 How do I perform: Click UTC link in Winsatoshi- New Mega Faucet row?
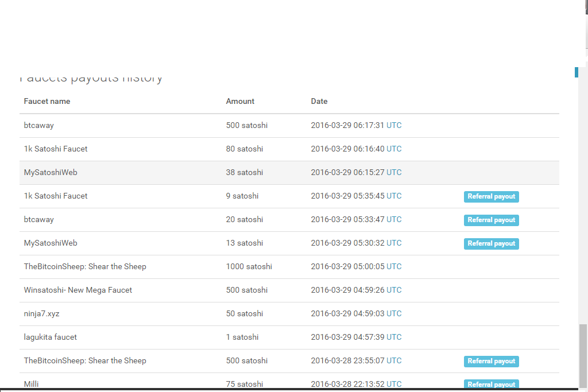click(394, 290)
